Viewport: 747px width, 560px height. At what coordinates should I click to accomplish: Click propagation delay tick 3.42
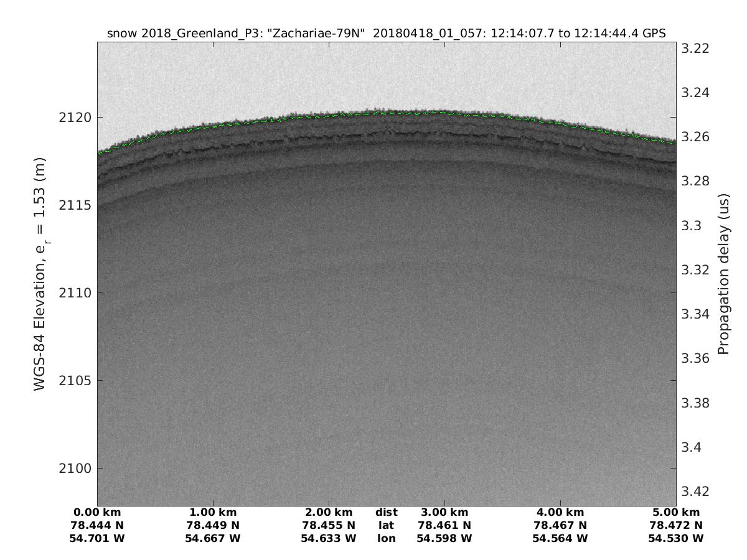click(x=695, y=492)
